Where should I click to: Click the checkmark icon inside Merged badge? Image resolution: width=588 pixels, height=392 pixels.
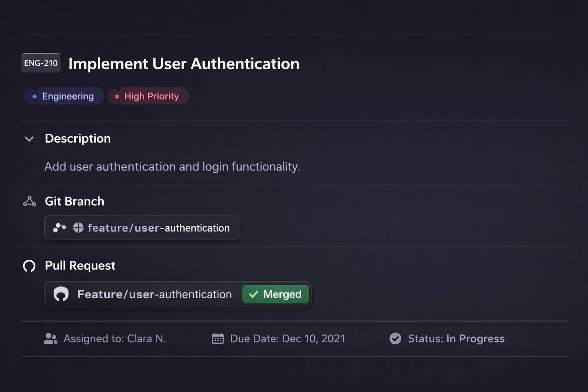[x=253, y=294]
